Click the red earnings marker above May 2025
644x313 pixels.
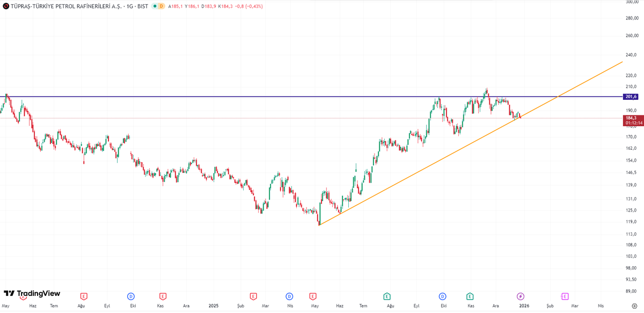tap(312, 296)
